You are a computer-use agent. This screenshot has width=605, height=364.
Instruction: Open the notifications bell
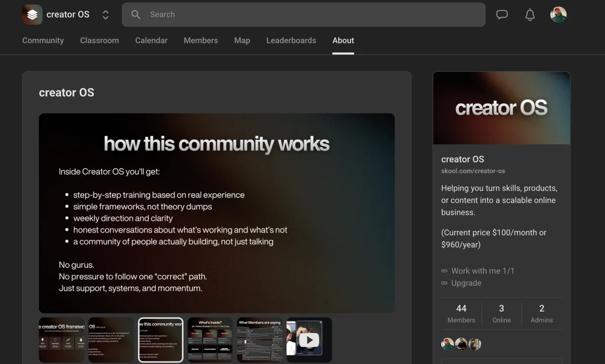click(530, 15)
